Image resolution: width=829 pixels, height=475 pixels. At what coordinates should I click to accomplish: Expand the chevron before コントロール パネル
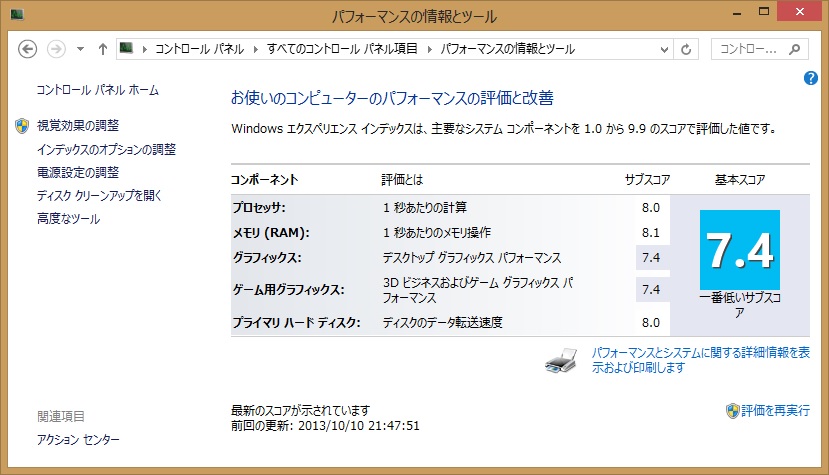(145, 49)
